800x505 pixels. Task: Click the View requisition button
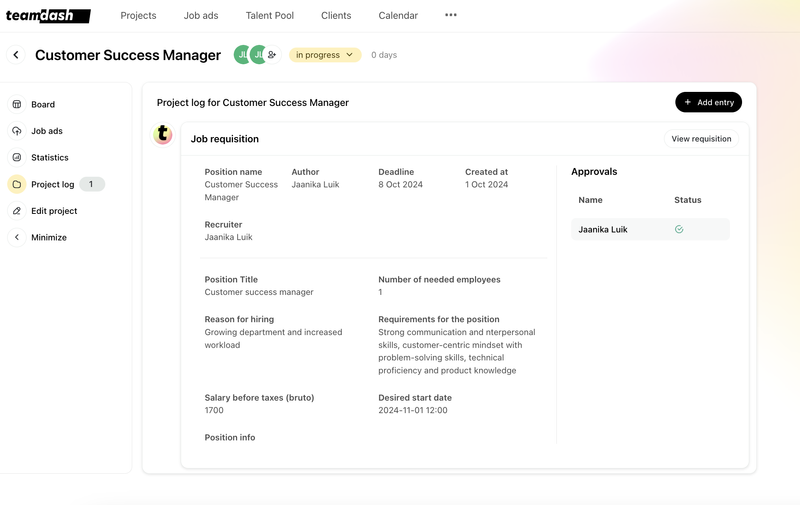coord(701,139)
